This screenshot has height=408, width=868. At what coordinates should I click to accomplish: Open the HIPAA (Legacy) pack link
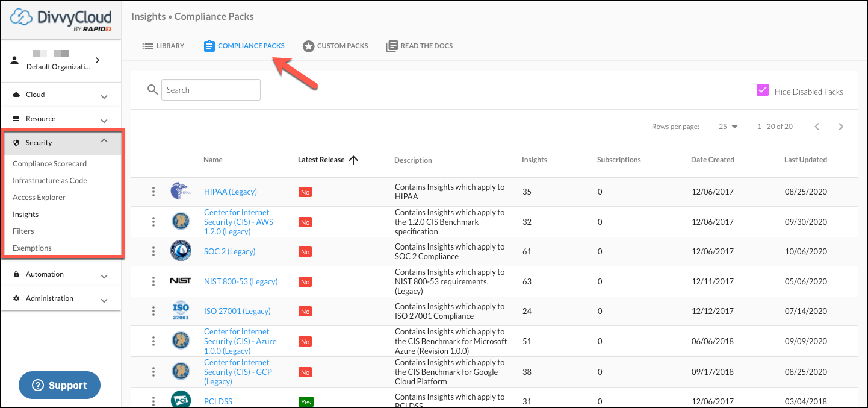pyautogui.click(x=231, y=192)
